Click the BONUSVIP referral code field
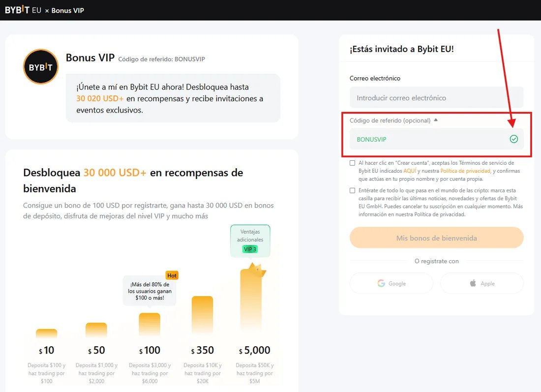 436,139
